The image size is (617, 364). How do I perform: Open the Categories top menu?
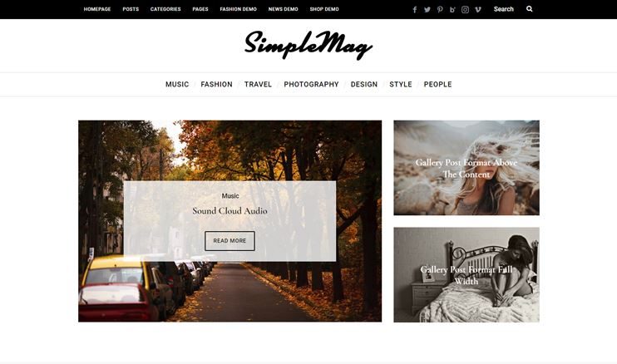[165, 9]
